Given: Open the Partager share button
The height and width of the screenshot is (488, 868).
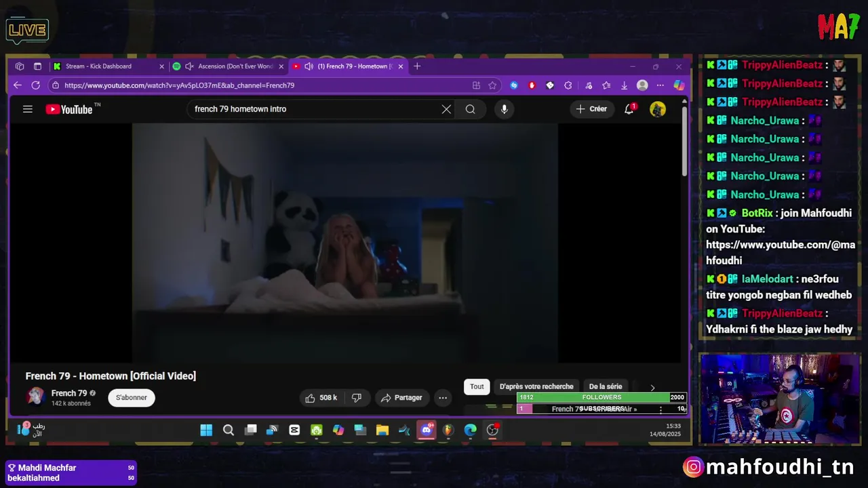Looking at the screenshot, I should [x=401, y=398].
